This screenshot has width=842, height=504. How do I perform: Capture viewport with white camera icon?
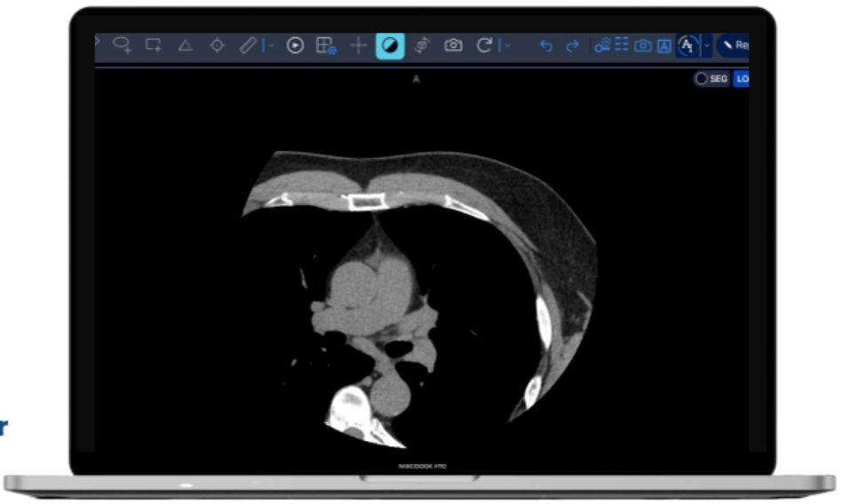tap(453, 45)
